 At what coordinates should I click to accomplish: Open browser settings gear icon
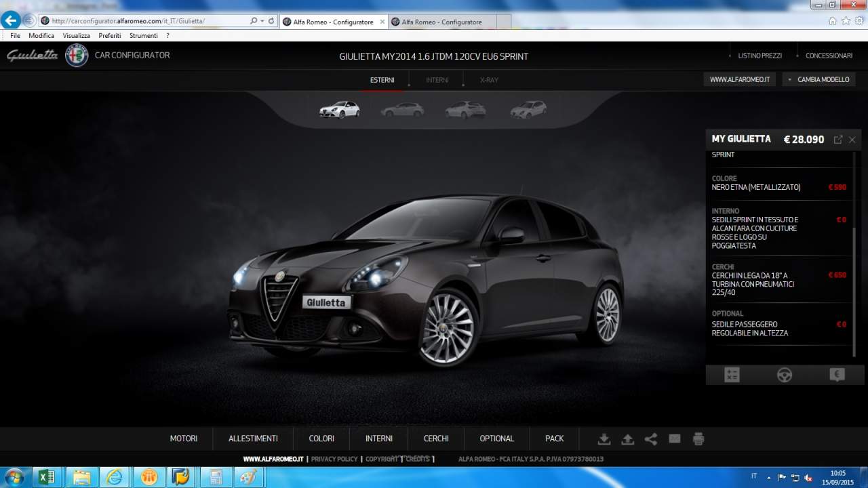coord(859,21)
